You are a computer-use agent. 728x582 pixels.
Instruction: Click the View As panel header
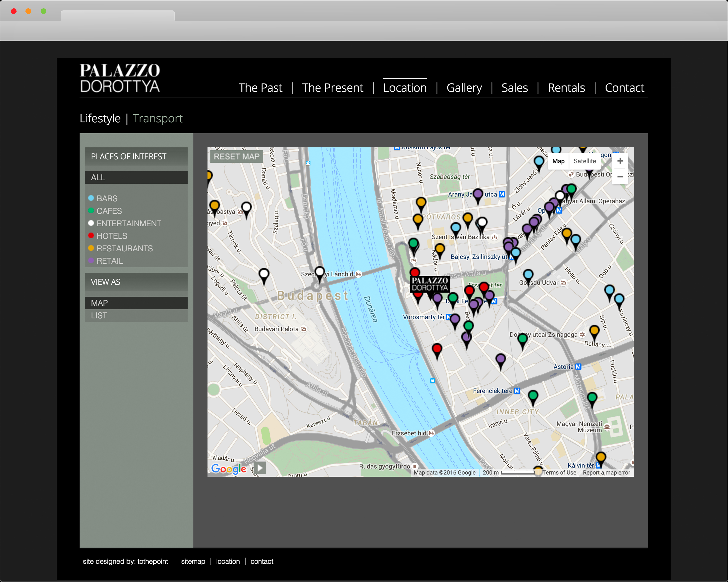[136, 282]
